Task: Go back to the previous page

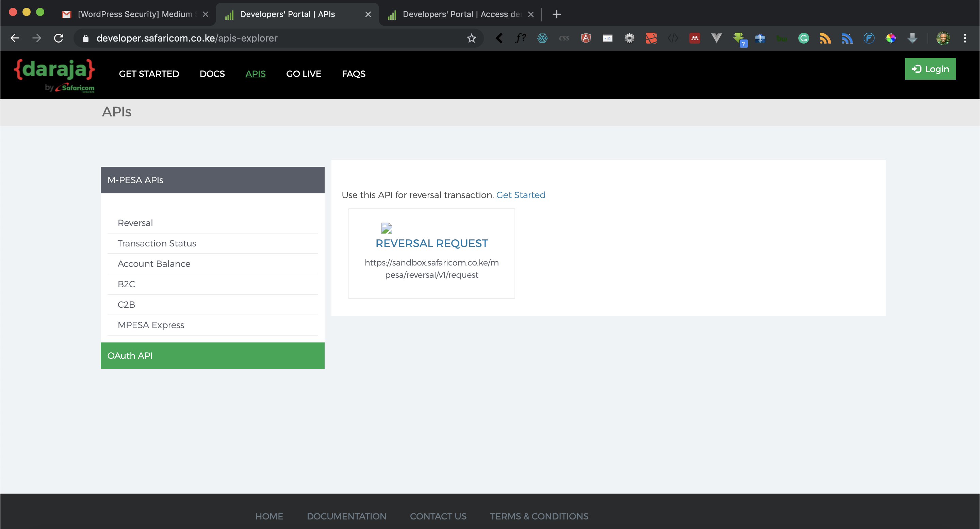Action: click(x=15, y=38)
